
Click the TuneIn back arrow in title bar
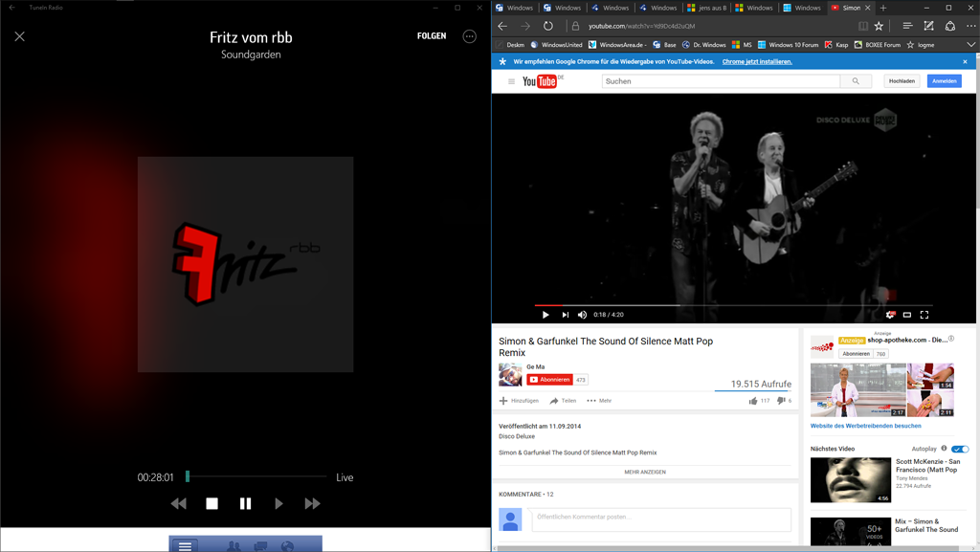click(11, 8)
